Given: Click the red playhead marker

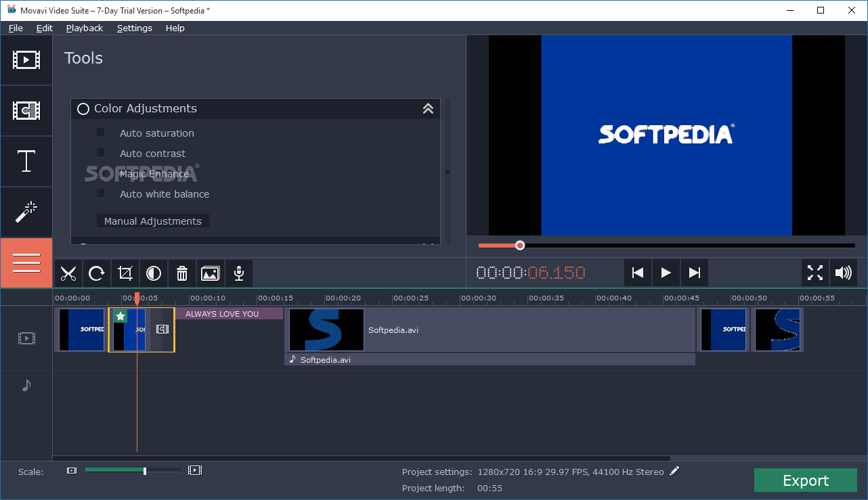Looking at the screenshot, I should click(137, 298).
